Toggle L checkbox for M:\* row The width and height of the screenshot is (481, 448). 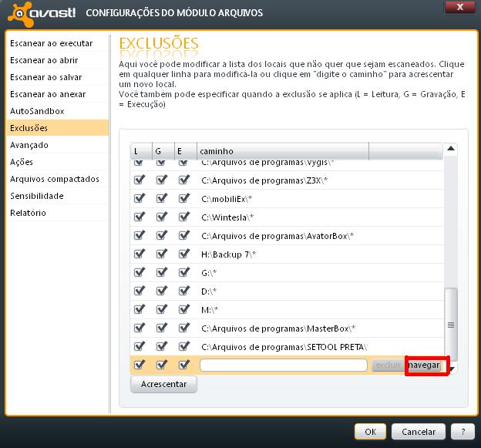point(140,309)
